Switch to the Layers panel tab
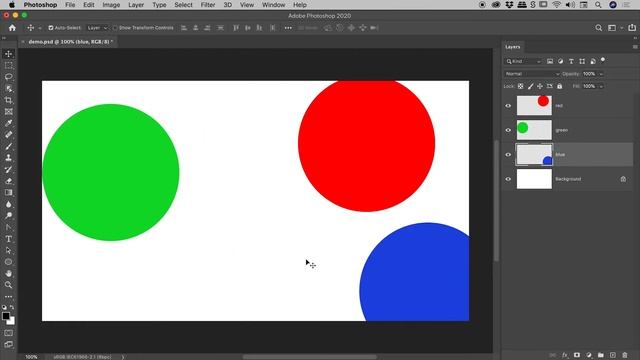 pyautogui.click(x=513, y=47)
